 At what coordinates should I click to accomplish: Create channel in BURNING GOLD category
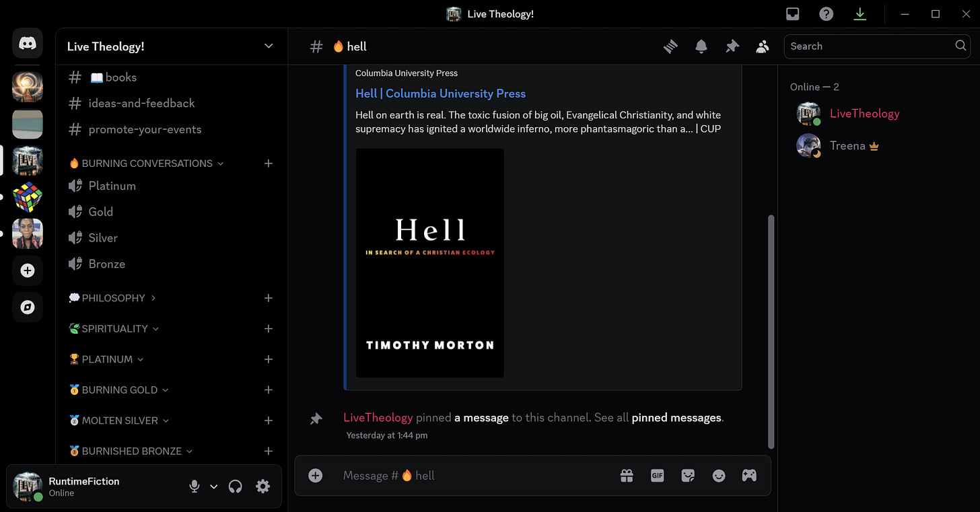tap(269, 390)
